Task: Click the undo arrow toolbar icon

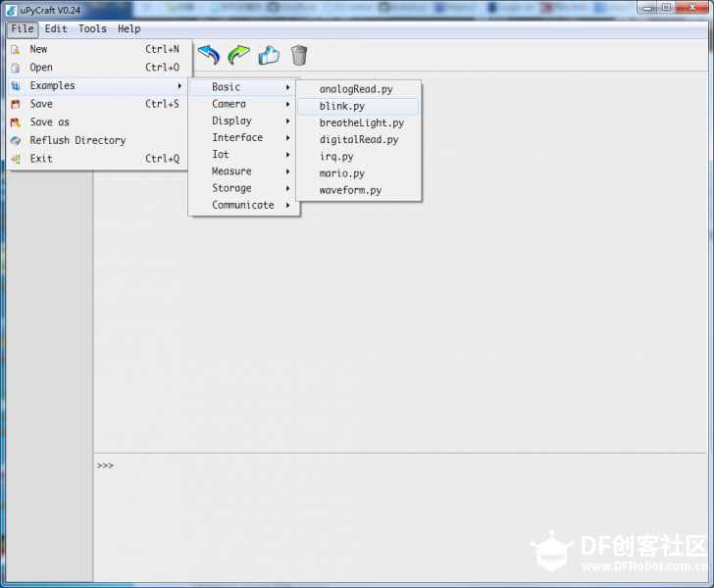Action: pos(209,55)
